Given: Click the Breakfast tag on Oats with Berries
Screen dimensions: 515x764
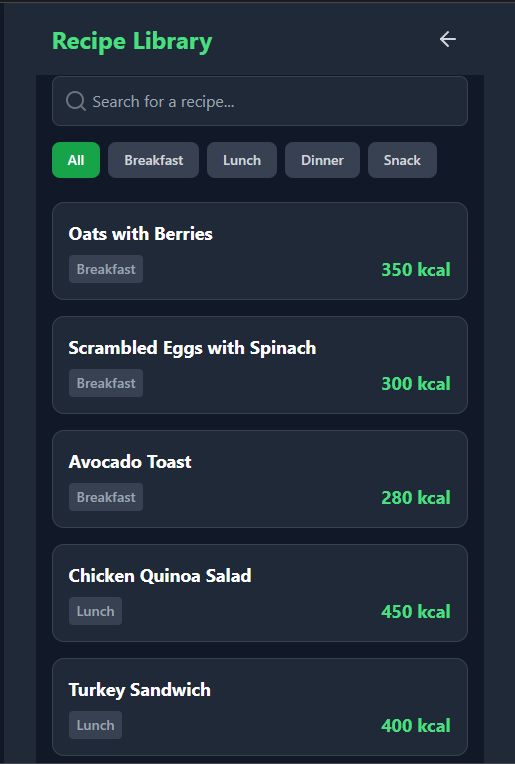Looking at the screenshot, I should click(x=106, y=269).
